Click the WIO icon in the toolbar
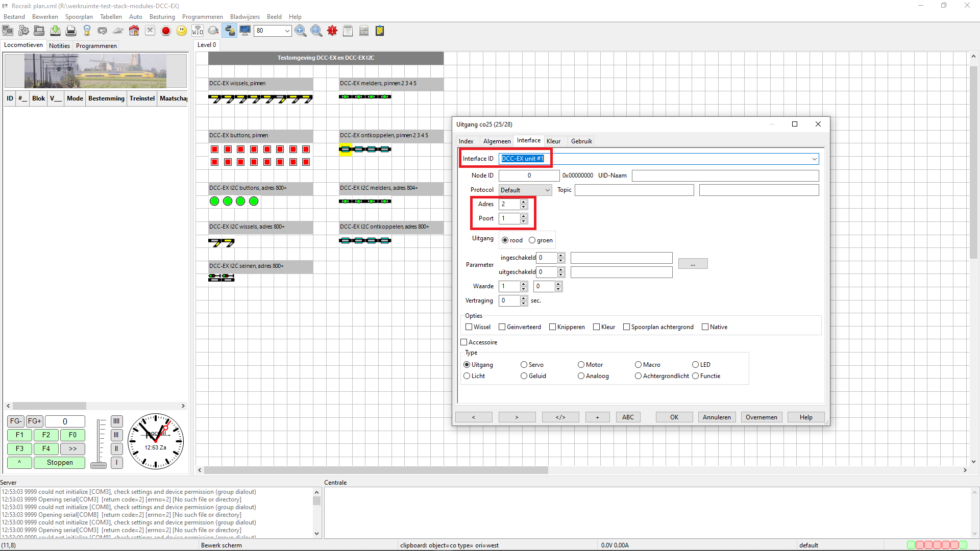The width and height of the screenshot is (980, 551). click(198, 31)
